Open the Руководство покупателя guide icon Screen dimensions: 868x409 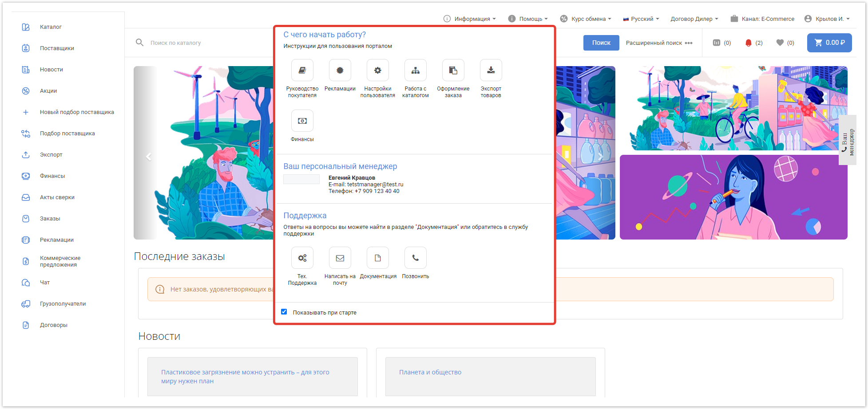tap(302, 71)
